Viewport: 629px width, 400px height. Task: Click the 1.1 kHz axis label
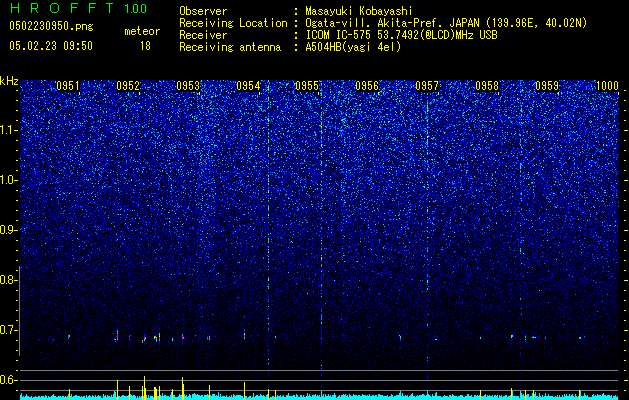8,130
